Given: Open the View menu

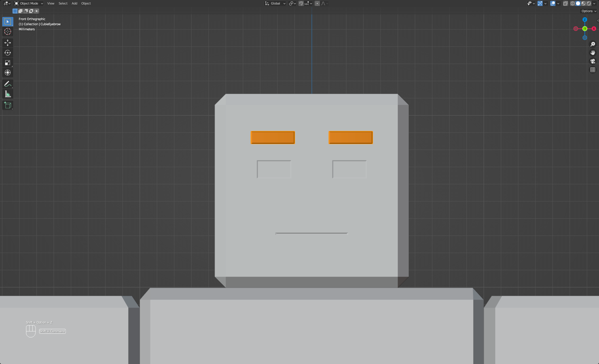Looking at the screenshot, I should point(51,3).
